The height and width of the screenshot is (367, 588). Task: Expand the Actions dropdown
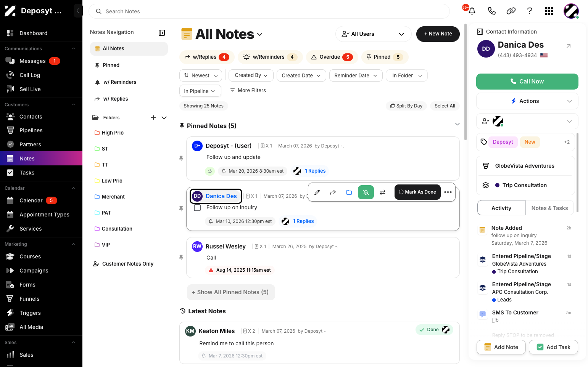coord(527,101)
